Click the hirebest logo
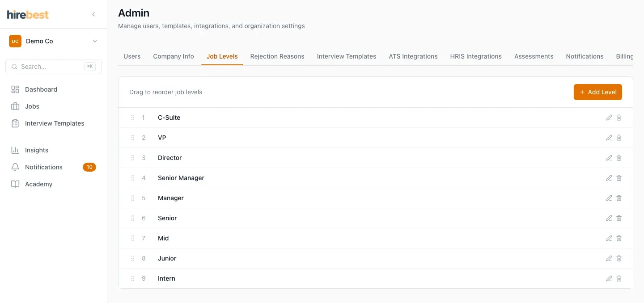Screen dimensions: 644x303 coord(28,14)
